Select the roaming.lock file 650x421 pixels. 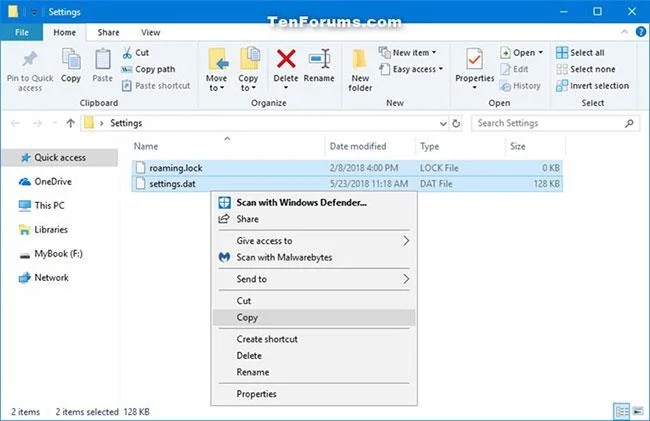tap(347, 168)
